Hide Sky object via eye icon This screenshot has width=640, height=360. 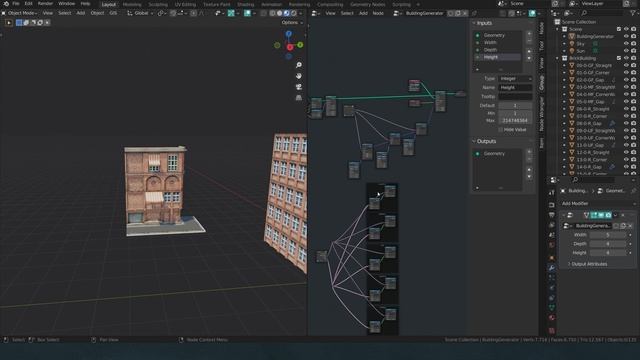[626, 44]
